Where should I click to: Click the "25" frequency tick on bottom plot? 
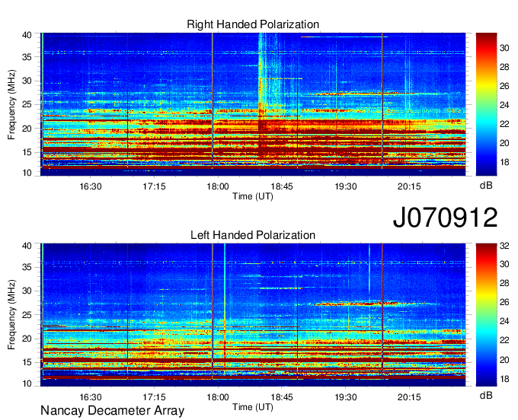tap(27, 315)
